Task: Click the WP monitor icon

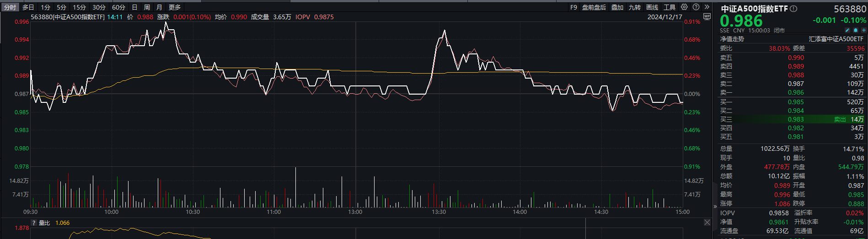Action: (x=707, y=17)
